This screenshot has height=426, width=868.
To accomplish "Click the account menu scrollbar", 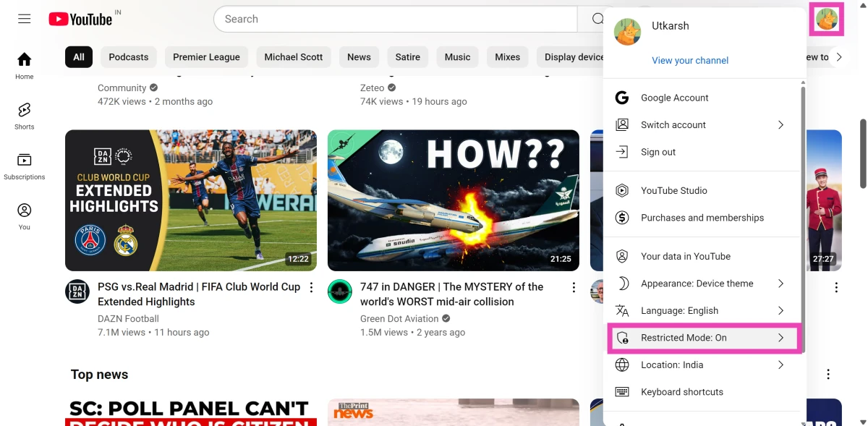I will pyautogui.click(x=802, y=221).
